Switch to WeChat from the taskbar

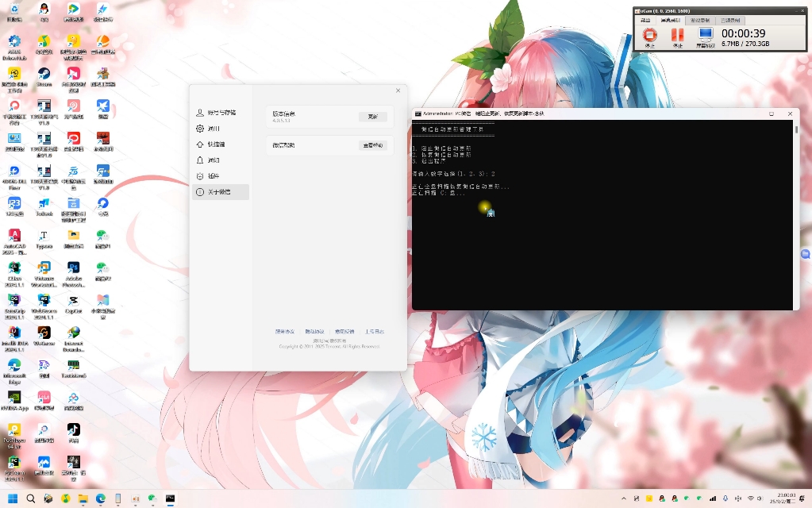(152, 498)
